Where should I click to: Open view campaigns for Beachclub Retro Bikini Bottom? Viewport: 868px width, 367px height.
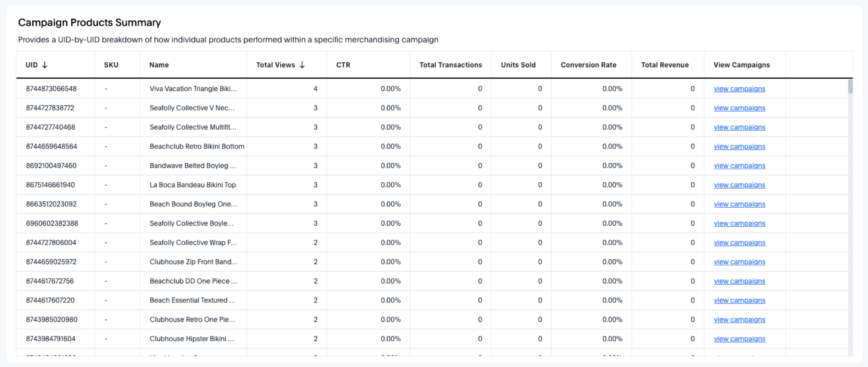739,147
